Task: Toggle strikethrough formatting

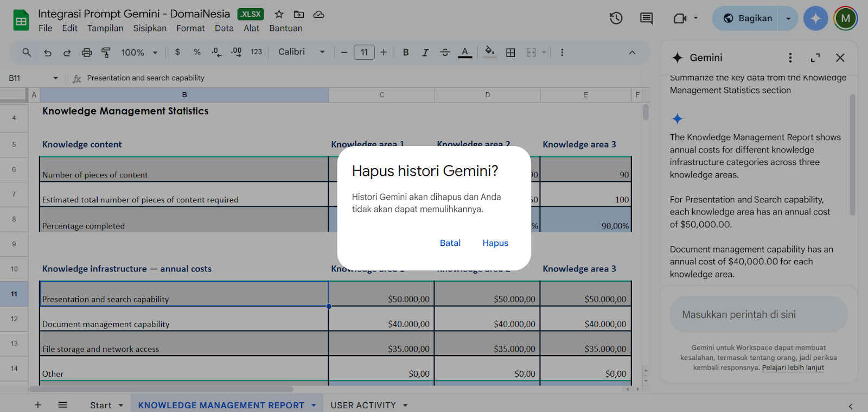Action: [x=445, y=53]
